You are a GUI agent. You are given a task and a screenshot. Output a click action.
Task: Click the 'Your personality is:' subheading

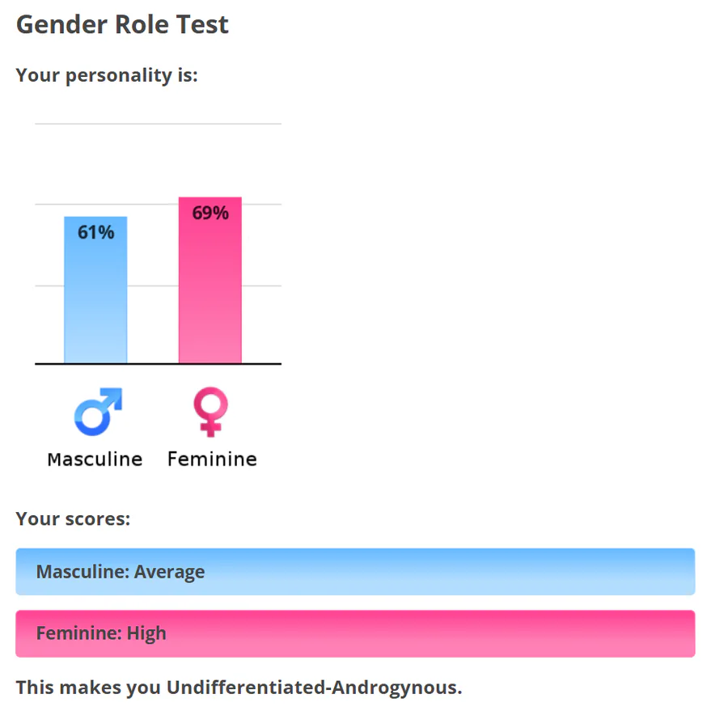coord(107,75)
